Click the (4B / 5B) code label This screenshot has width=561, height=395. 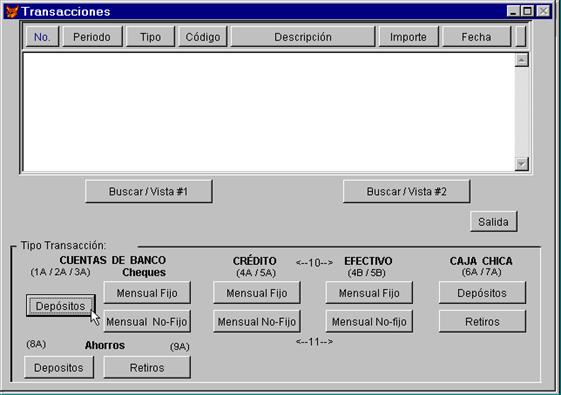[x=366, y=273]
